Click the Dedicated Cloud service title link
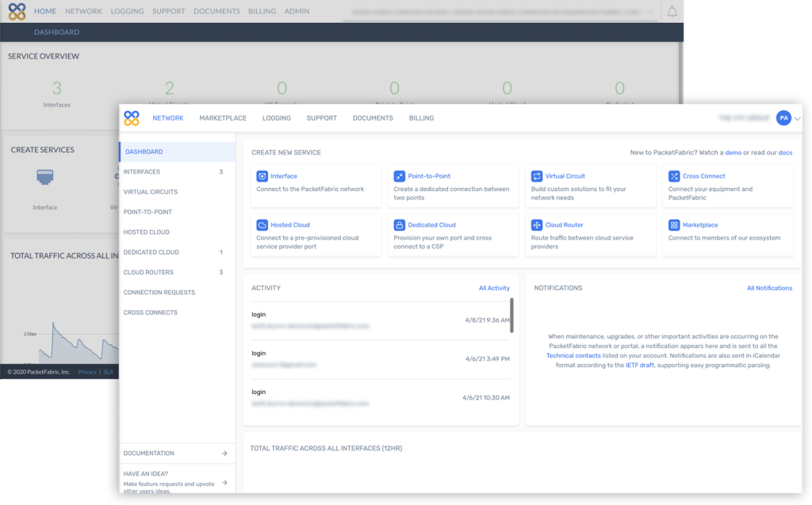The width and height of the screenshot is (812, 505). coord(432,225)
